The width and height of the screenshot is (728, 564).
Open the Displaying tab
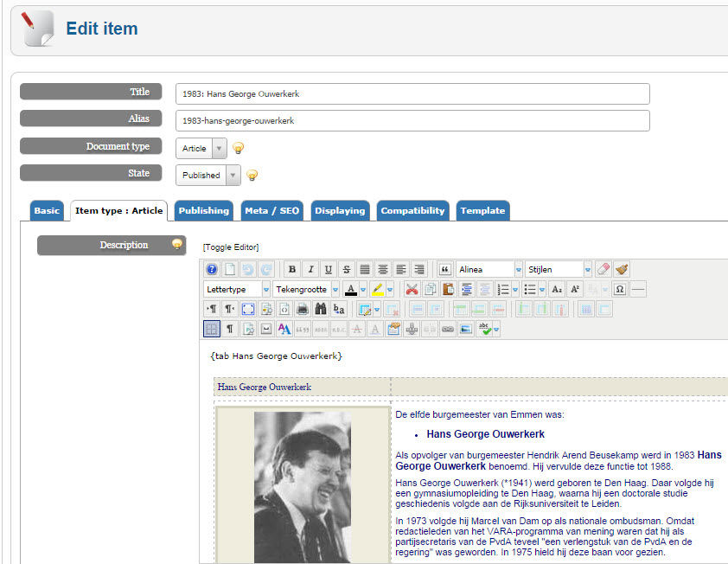pos(341,211)
